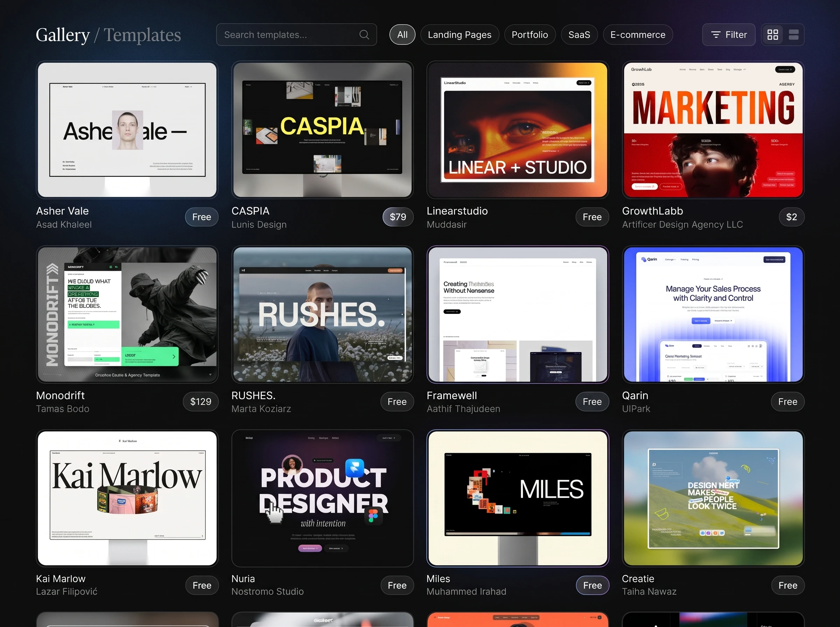
Task: Open the RUSHES. template preview
Action: 322,314
